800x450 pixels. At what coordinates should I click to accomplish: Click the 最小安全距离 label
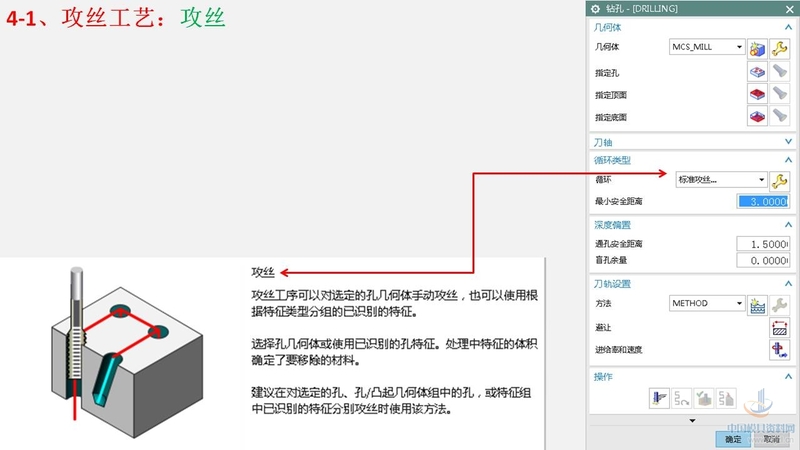tap(618, 201)
